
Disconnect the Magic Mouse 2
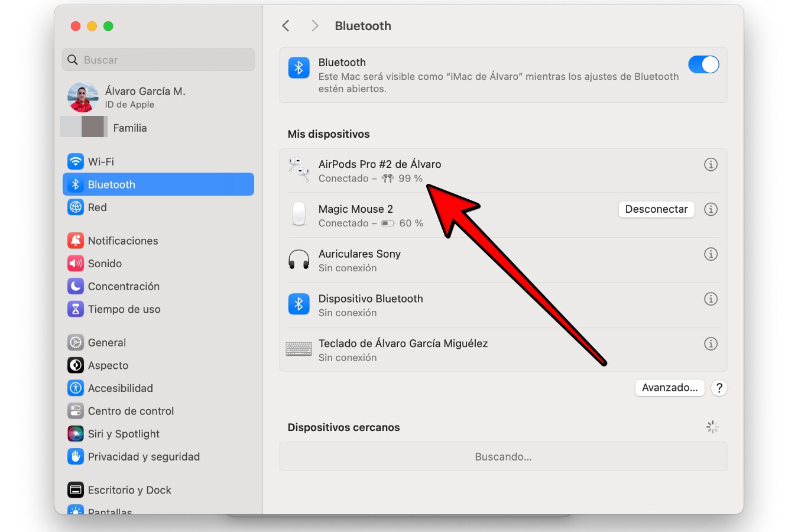(x=656, y=209)
